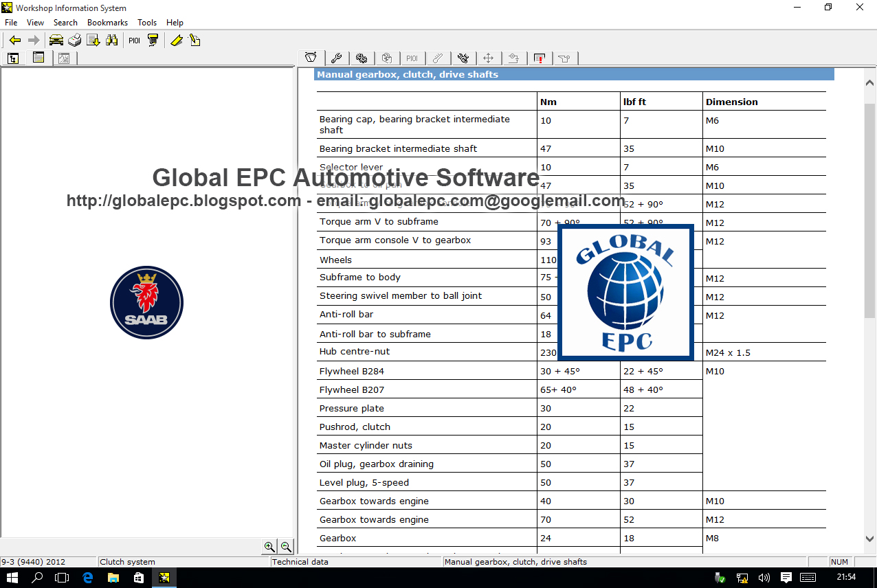The image size is (877, 588).
Task: Click 'Clutch system' in status bar
Action: 184,562
